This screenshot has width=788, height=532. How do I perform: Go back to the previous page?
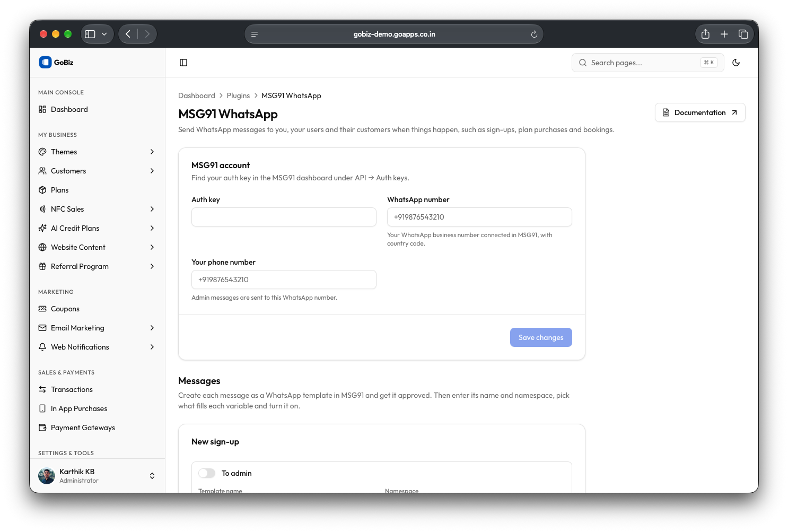(128, 34)
